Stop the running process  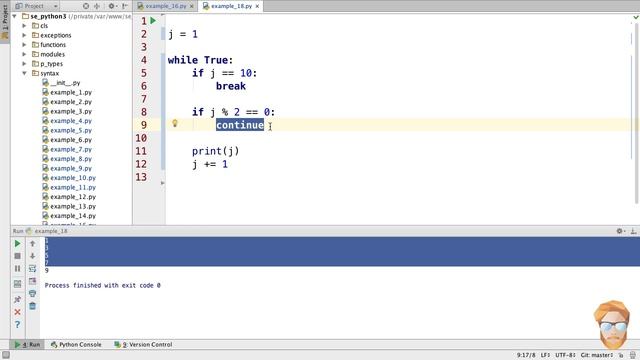[17, 256]
